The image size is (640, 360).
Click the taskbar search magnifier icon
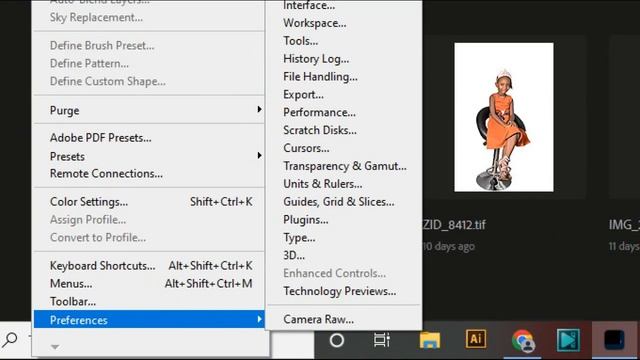10,339
